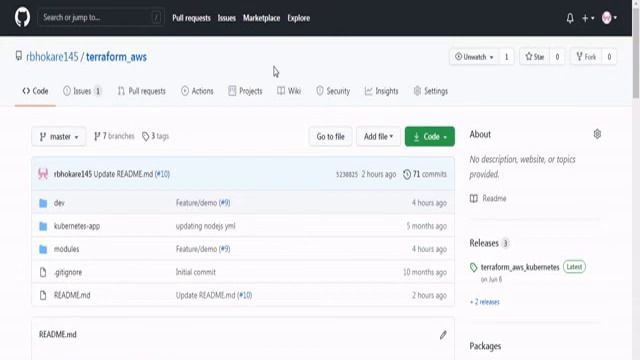Open the Settings tab
Image resolution: width=640 pixels, height=360 pixels.
coord(431,91)
